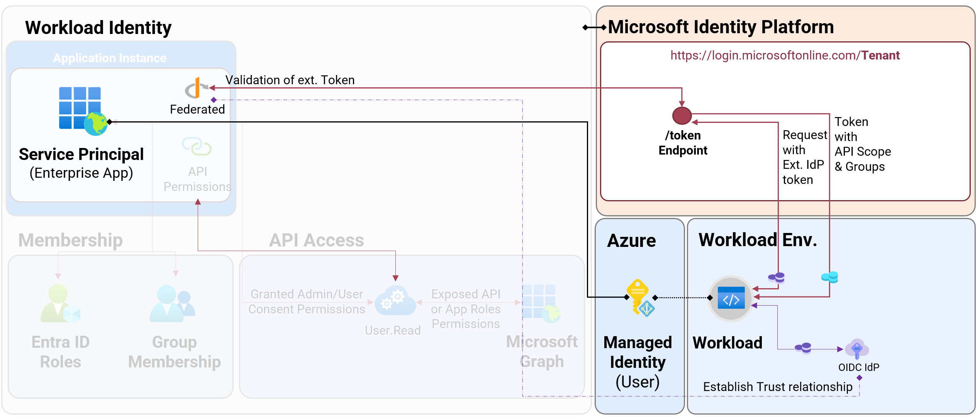This screenshot has height=420, width=980.
Task: Select the API Access section heading
Action: 316,240
